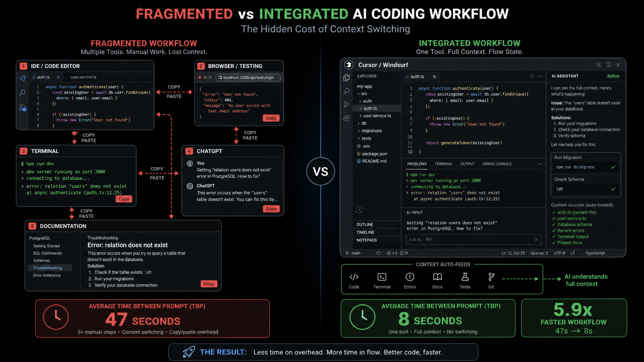The width and height of the screenshot is (644, 362).
Task: Toggle the Project docs context checkmark
Action: pos(554,243)
